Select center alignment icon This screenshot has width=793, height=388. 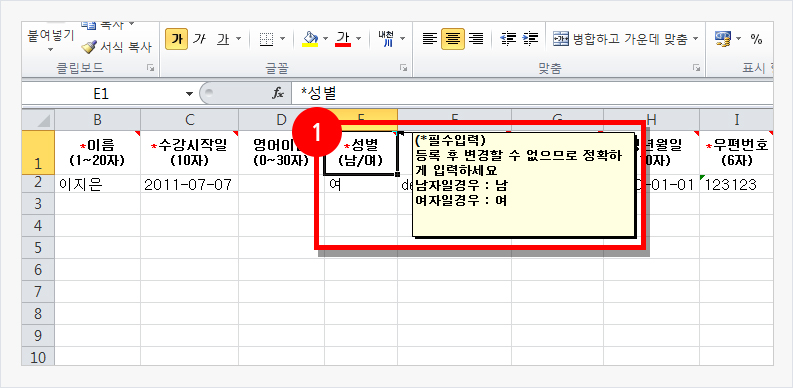[x=453, y=39]
